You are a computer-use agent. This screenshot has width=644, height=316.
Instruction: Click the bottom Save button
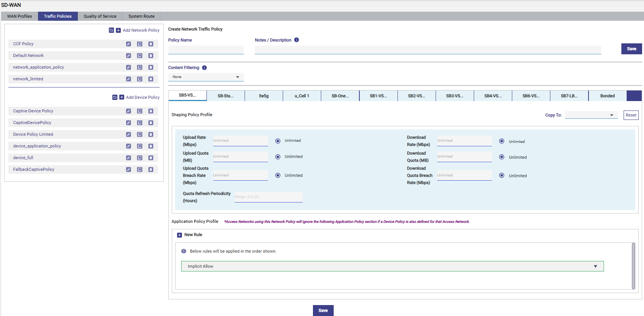323,310
